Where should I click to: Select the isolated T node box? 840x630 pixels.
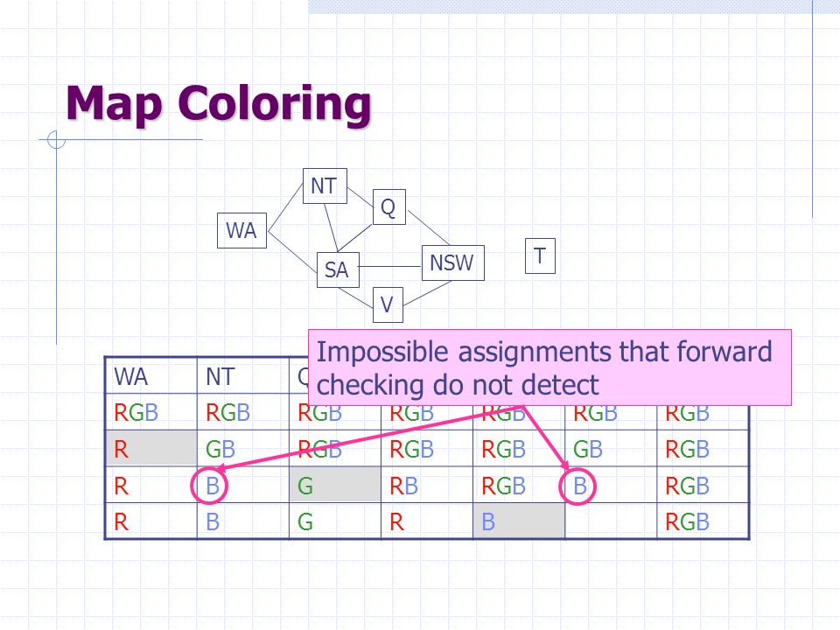tap(540, 255)
